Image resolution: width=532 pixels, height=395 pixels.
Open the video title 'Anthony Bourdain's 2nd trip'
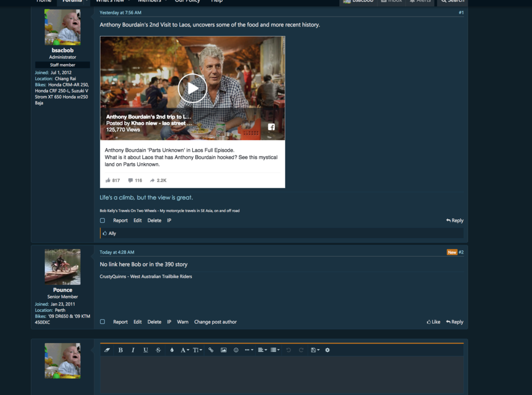coord(149,117)
